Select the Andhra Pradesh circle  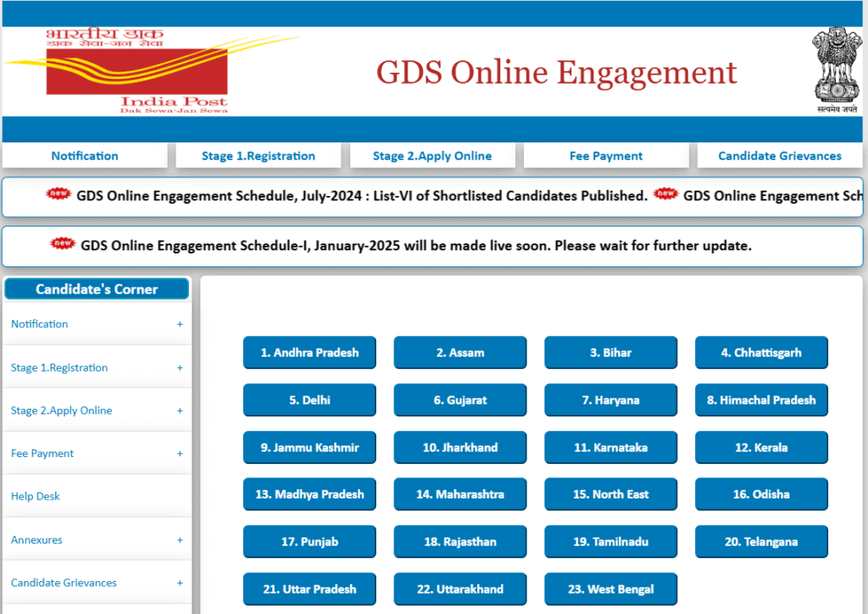pyautogui.click(x=309, y=352)
